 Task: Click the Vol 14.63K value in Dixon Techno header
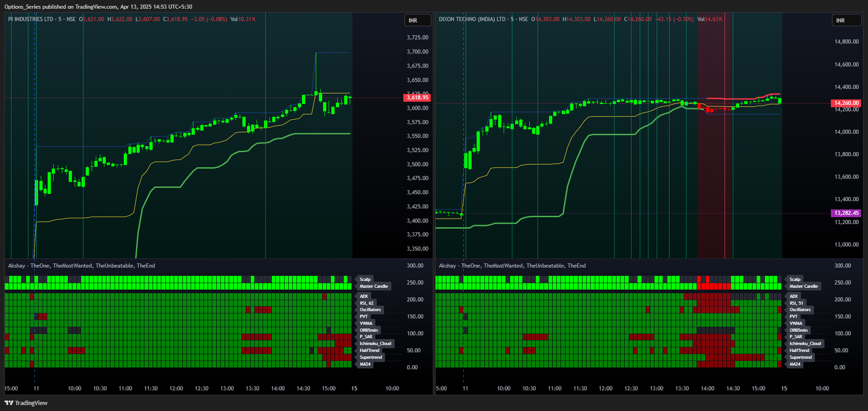coord(709,19)
